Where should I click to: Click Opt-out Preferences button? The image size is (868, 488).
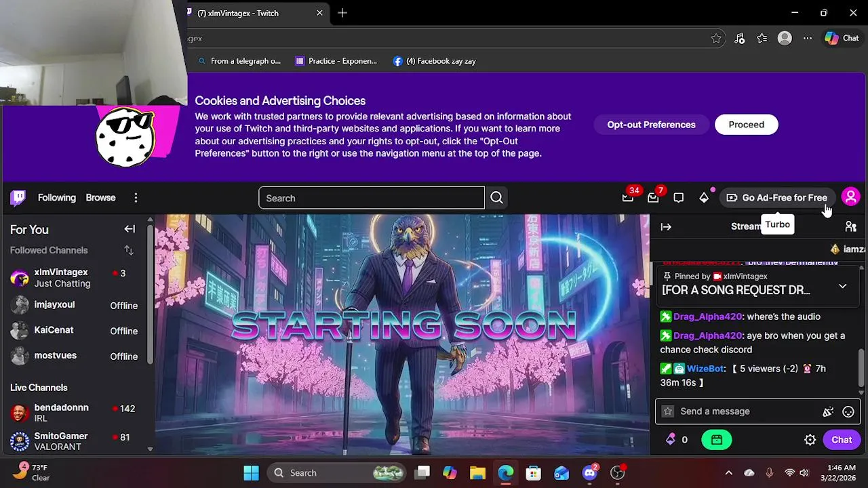(651, 125)
